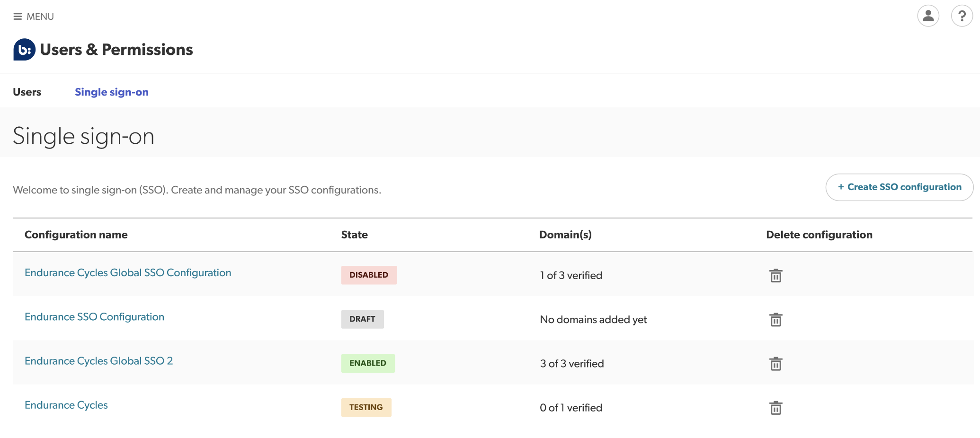Click Create SSO configuration button
This screenshot has height=438, width=980.
[899, 187]
